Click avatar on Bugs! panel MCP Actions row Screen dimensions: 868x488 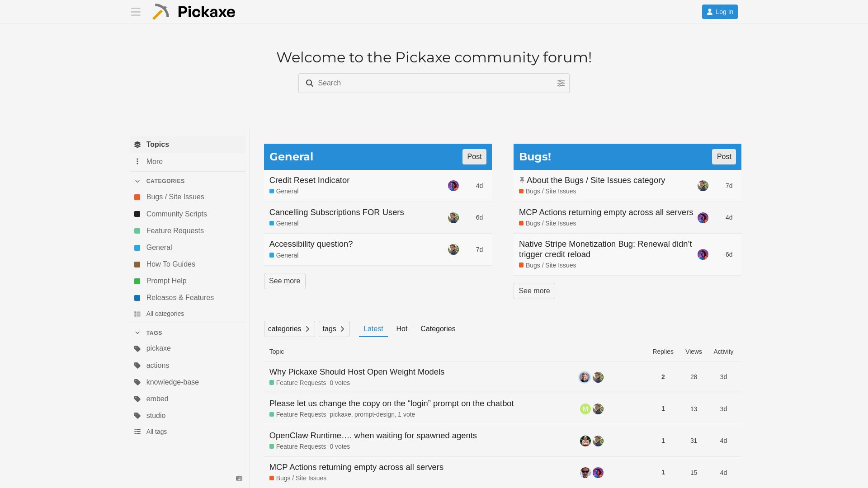703,218
